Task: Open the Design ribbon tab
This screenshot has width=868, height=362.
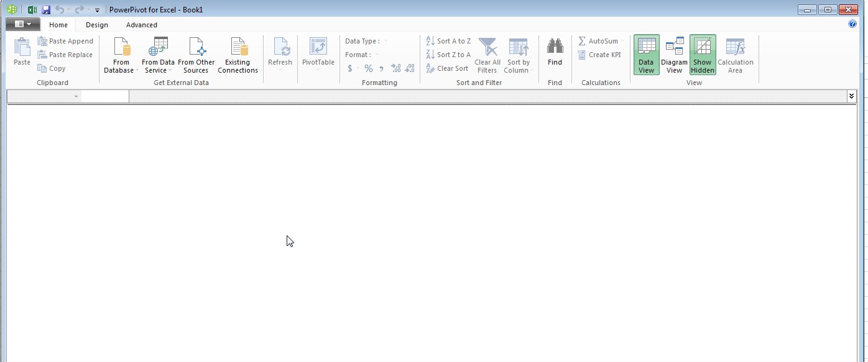Action: (97, 25)
